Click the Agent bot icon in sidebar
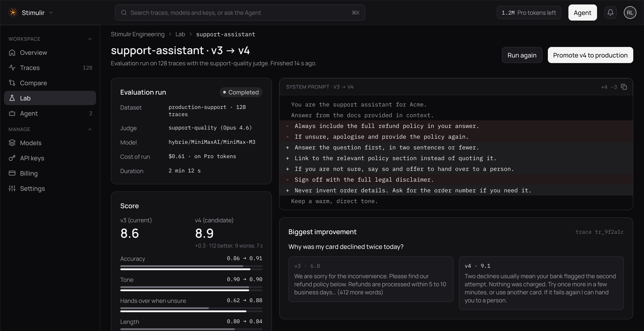The width and height of the screenshot is (644, 331). coord(12,113)
